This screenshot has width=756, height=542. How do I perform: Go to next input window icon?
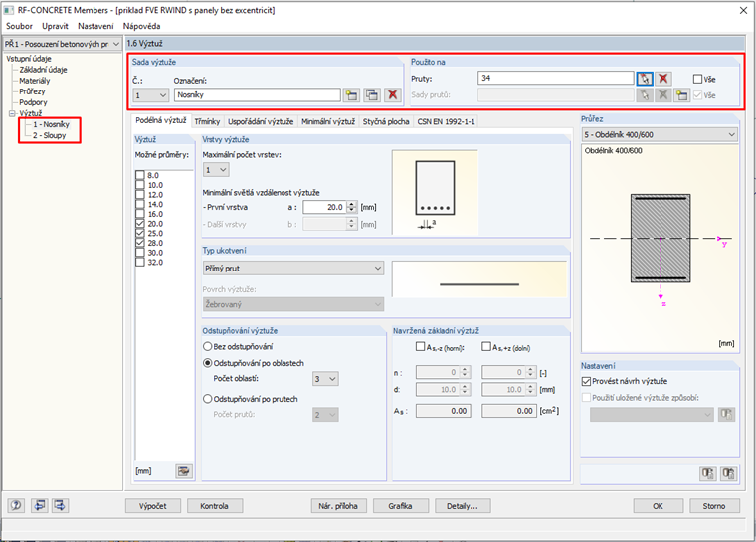pyautogui.click(x=60, y=505)
